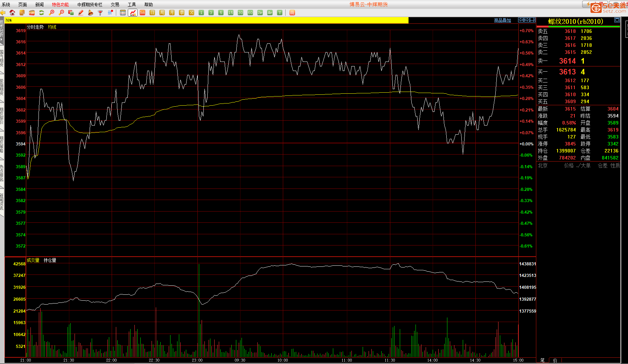This screenshot has height=364, width=628.
Task: Open the 画 drawing tools icon
Action: tap(292, 13)
